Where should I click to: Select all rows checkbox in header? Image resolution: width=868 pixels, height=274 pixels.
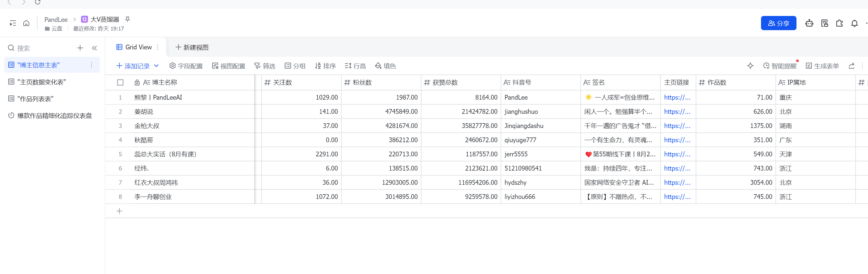(x=120, y=82)
